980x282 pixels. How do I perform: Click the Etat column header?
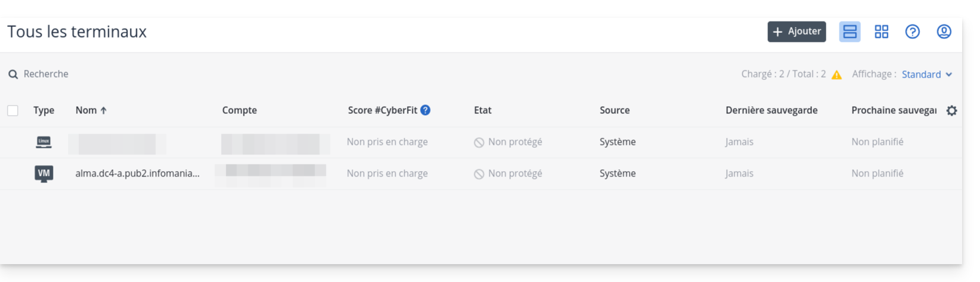pos(482,110)
